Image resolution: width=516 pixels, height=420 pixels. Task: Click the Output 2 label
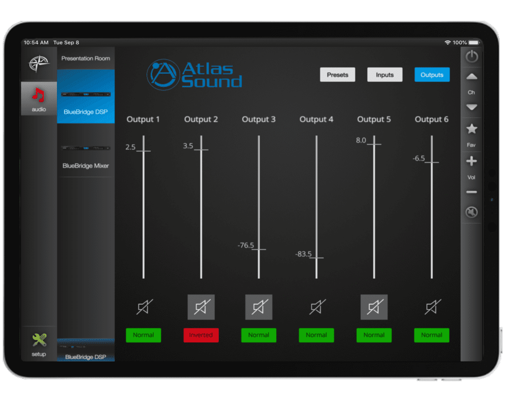[201, 119]
